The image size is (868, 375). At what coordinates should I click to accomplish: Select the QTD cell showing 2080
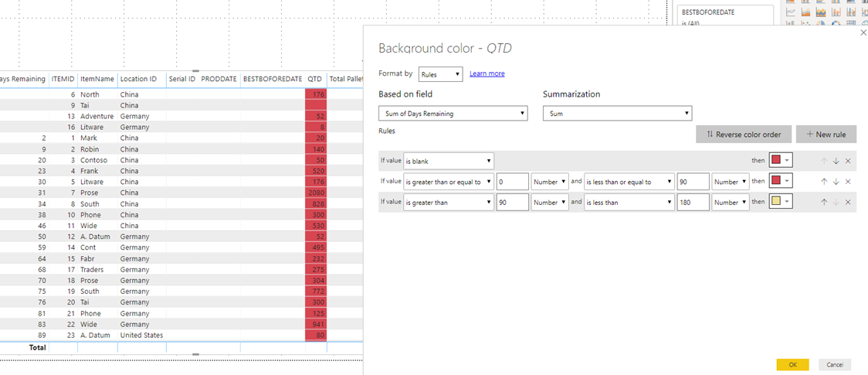click(x=316, y=193)
